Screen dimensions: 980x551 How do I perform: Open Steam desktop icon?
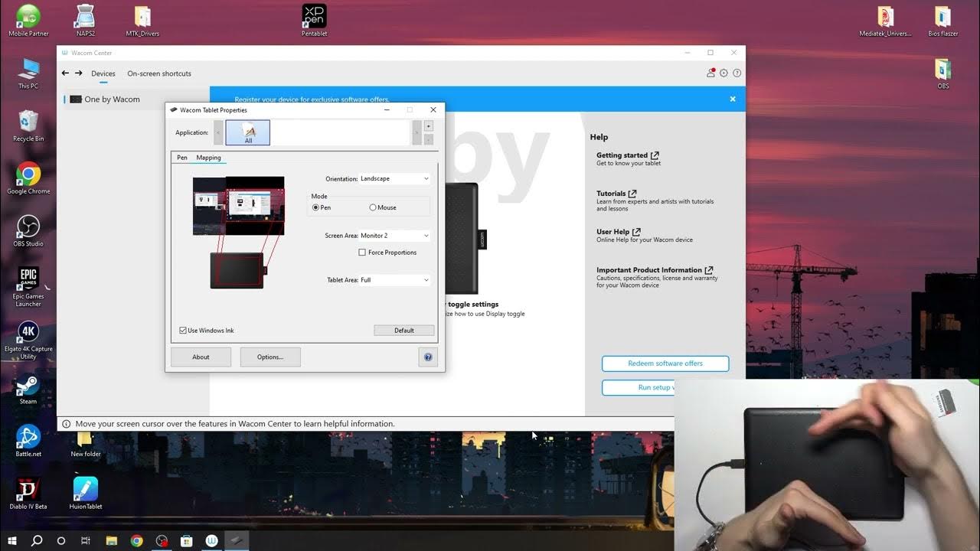point(28,390)
